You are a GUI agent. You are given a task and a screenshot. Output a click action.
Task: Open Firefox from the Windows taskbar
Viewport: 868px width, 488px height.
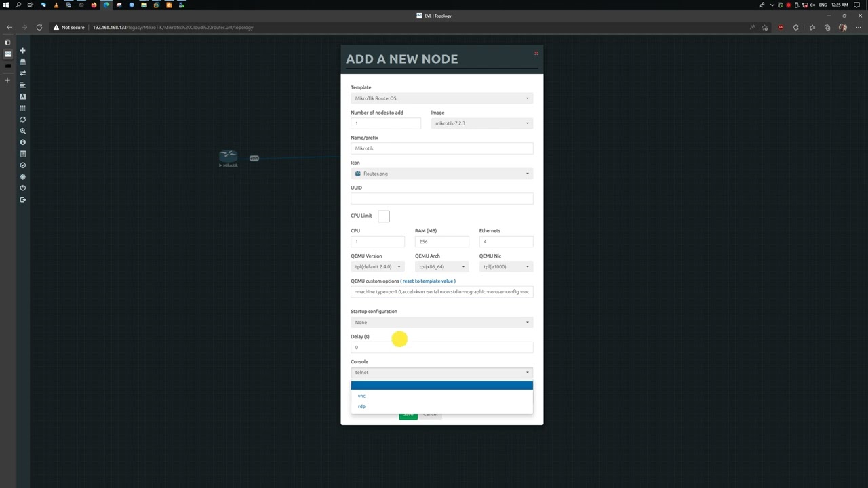tap(94, 5)
